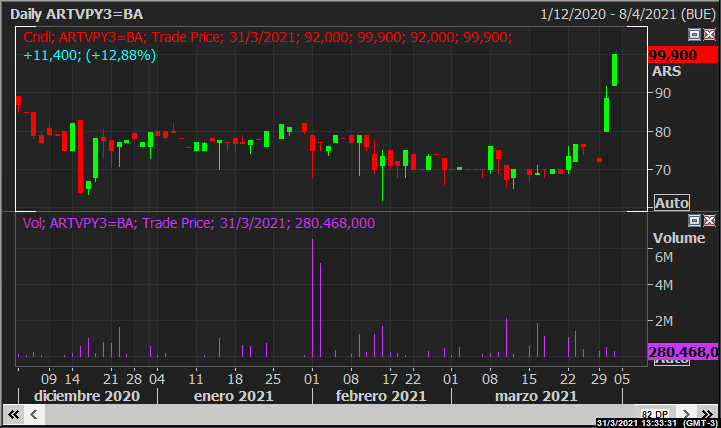Select the Cndl ARTVPY3=BA Trade Price legend

coord(267,37)
